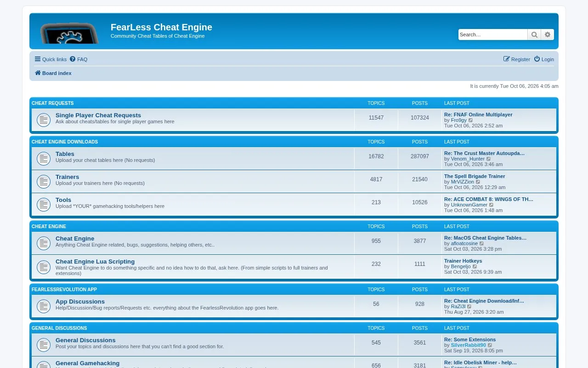Expand the Quick links dropdown menu

pos(51,59)
